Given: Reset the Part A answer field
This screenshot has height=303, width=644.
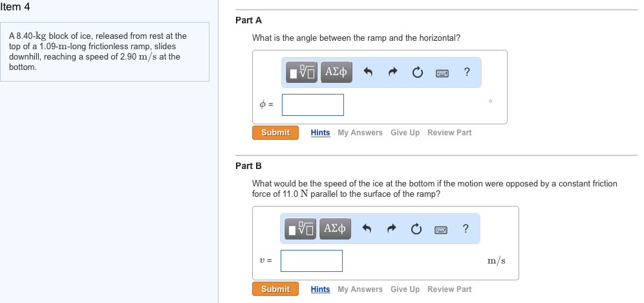Looking at the screenshot, I should (417, 72).
